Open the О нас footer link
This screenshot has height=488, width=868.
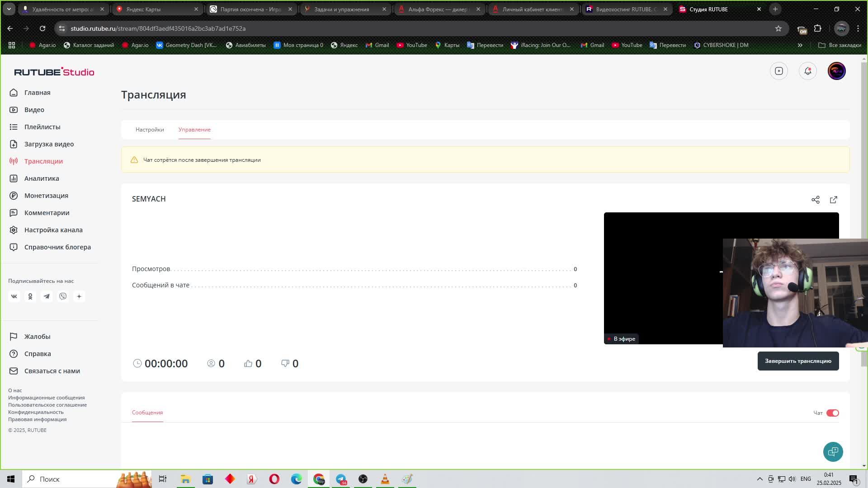(x=15, y=390)
